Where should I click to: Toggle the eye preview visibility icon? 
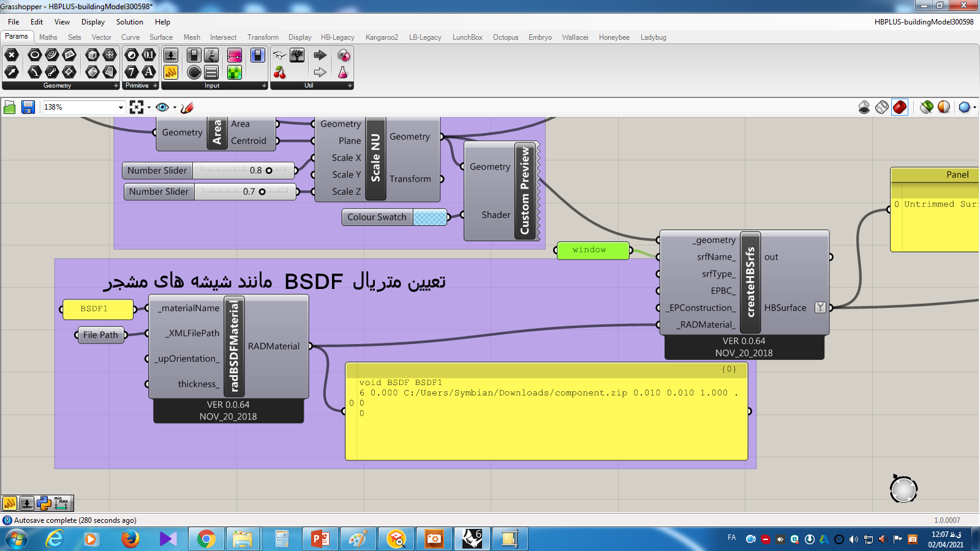pyautogui.click(x=162, y=107)
